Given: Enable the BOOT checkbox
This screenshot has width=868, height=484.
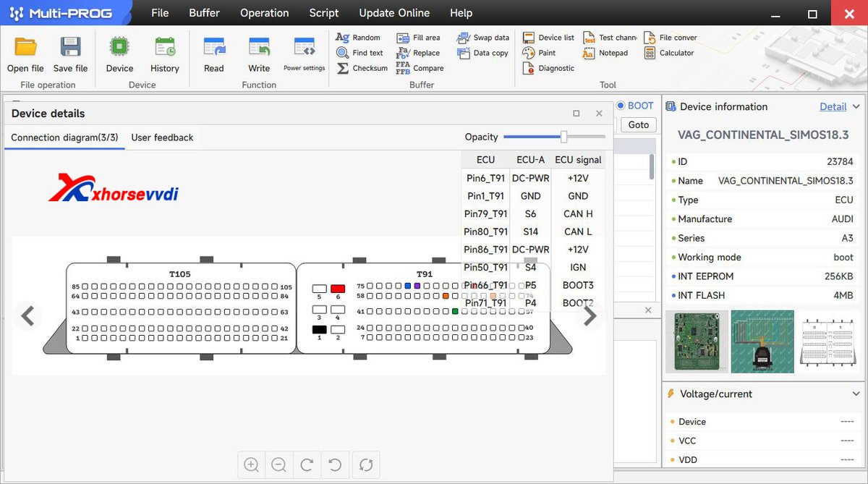Looking at the screenshot, I should point(621,105).
